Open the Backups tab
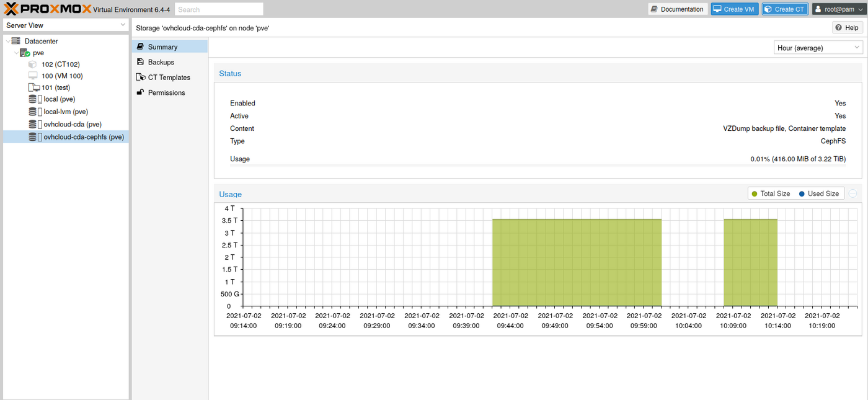The height and width of the screenshot is (400, 868). click(161, 62)
